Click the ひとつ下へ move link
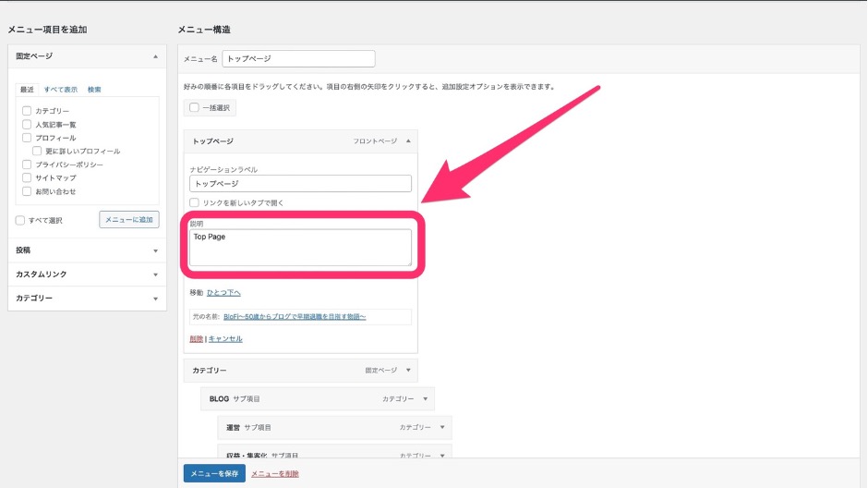The height and width of the screenshot is (488, 868). coord(223,293)
